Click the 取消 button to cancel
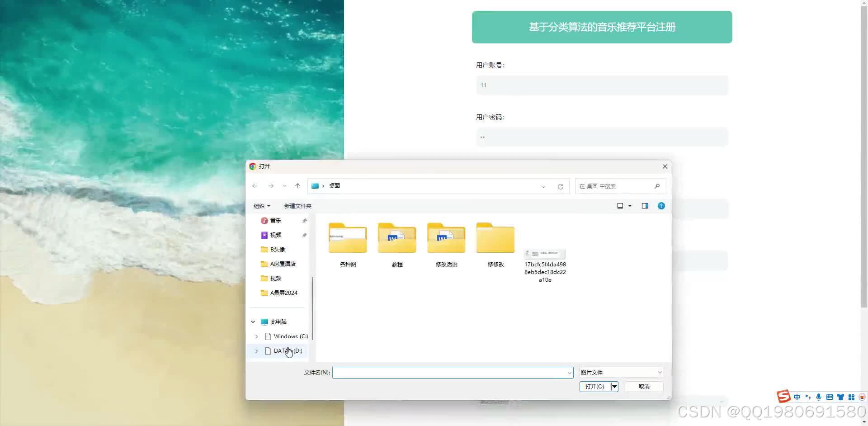The image size is (868, 426). 644,386
